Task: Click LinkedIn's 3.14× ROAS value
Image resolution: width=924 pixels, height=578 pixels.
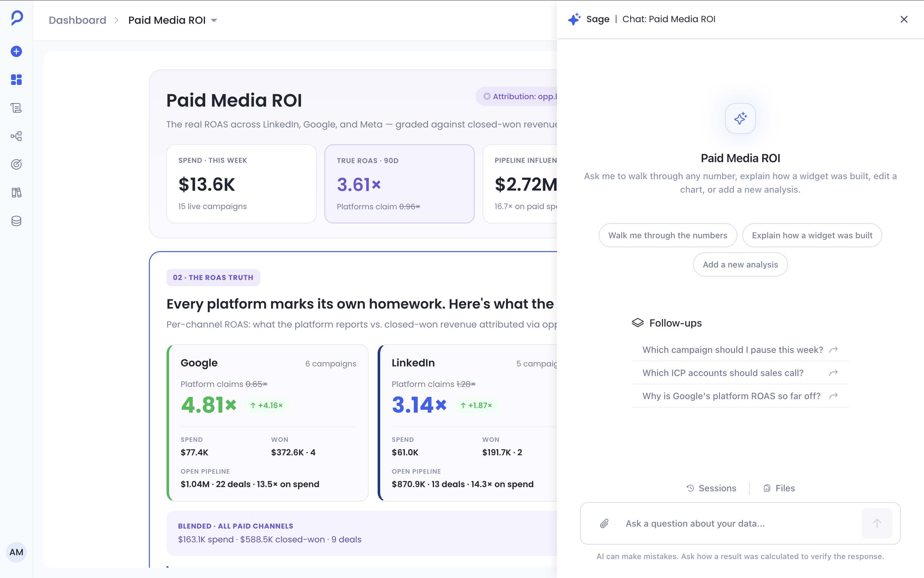Action: 419,405
